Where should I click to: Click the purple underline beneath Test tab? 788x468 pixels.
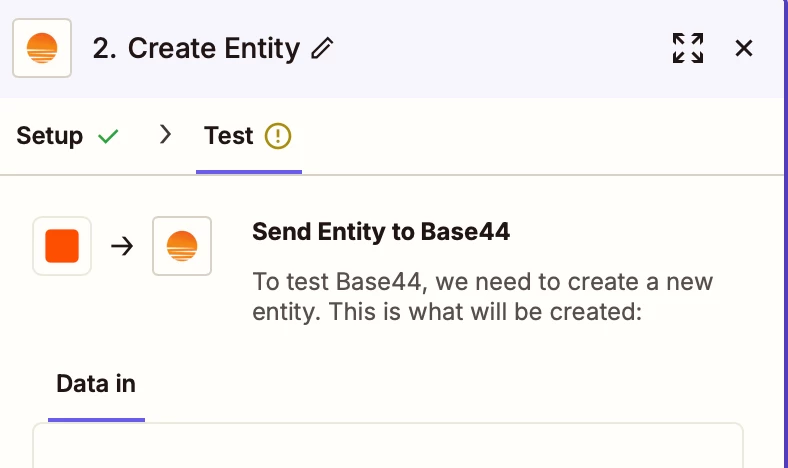[249, 172]
